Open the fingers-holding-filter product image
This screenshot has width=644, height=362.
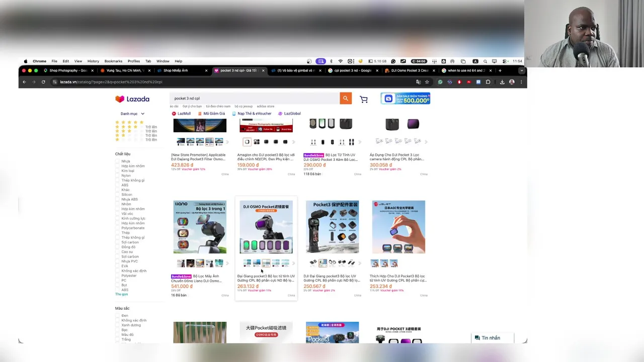(x=398, y=227)
